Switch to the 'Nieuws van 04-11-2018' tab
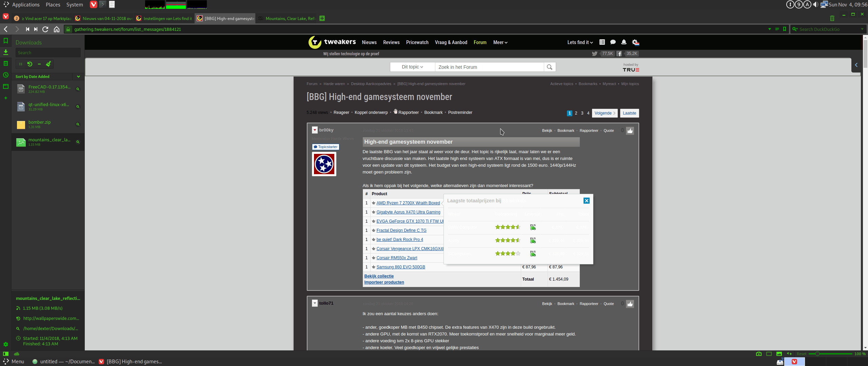Screen dimensions: 868x366 coord(105,19)
